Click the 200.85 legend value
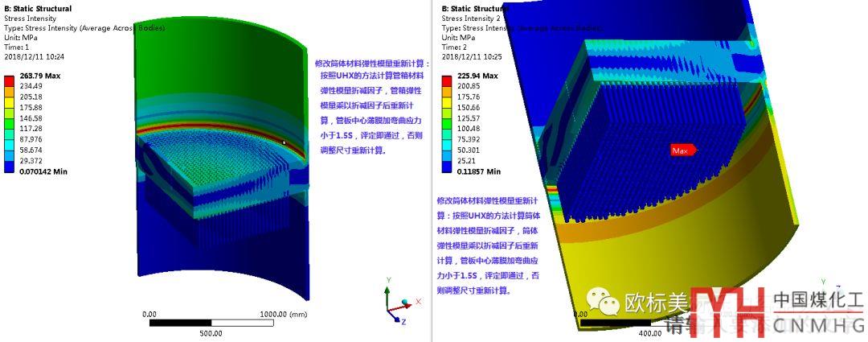 (x=468, y=86)
